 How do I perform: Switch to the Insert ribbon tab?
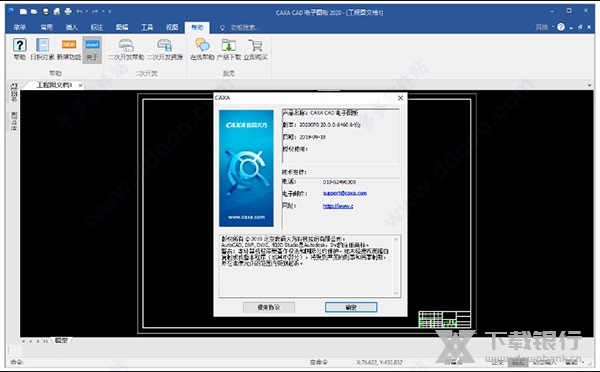(72, 27)
